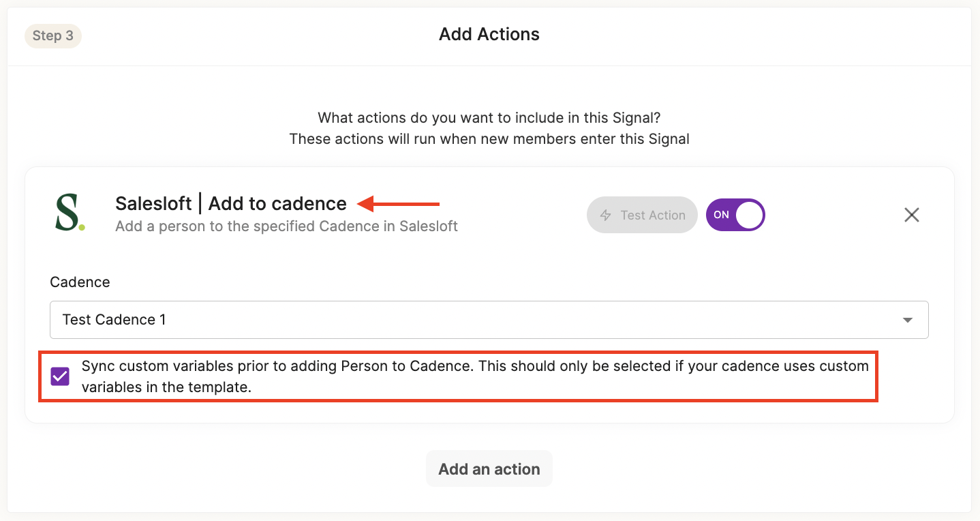The image size is (980, 521).
Task: Click the Test Action button label
Action: tap(652, 215)
